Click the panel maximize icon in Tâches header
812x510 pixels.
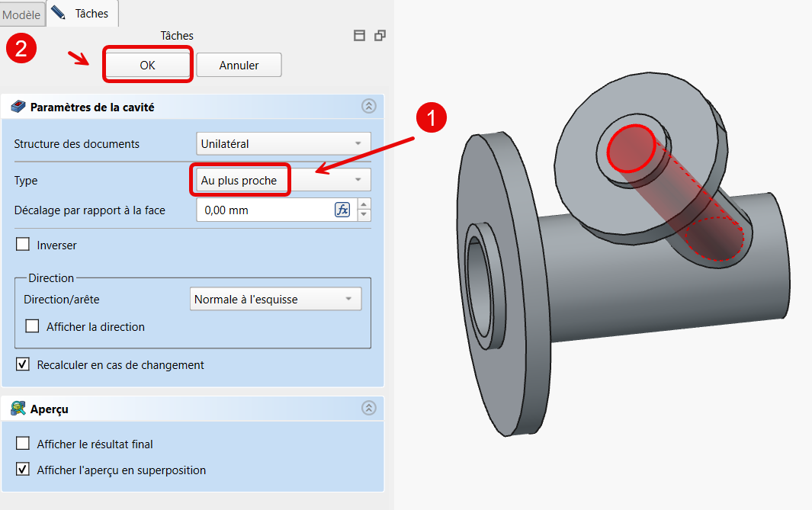point(360,36)
